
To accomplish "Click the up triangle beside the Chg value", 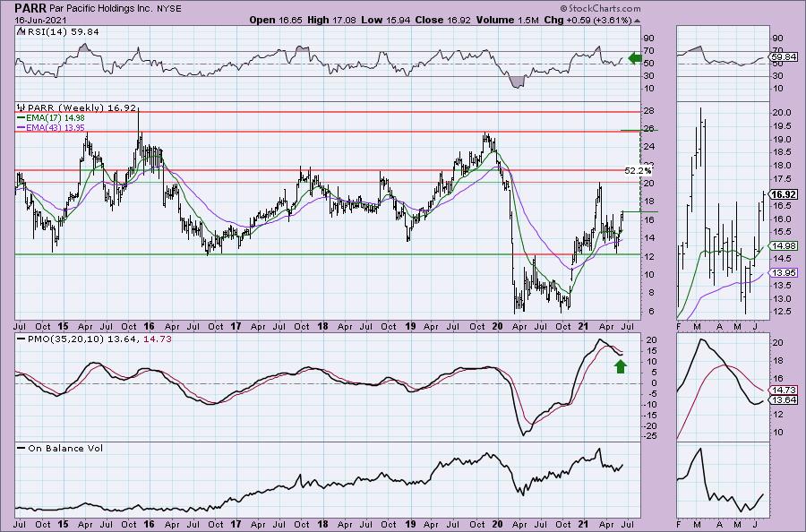I will [x=638, y=21].
